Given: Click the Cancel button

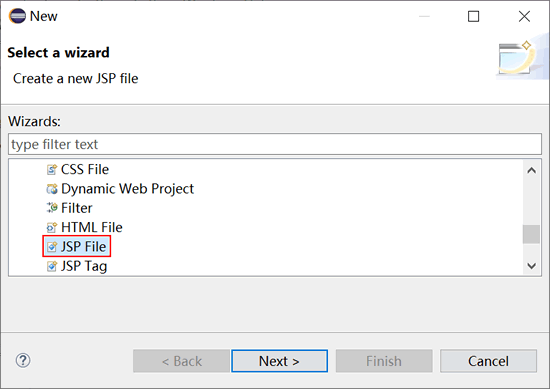Looking at the screenshot, I should coord(488,361).
